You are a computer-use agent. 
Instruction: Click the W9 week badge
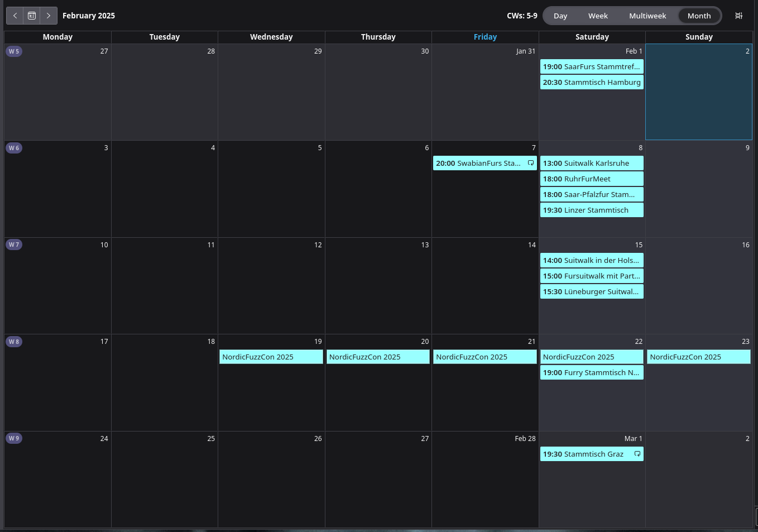tap(14, 438)
